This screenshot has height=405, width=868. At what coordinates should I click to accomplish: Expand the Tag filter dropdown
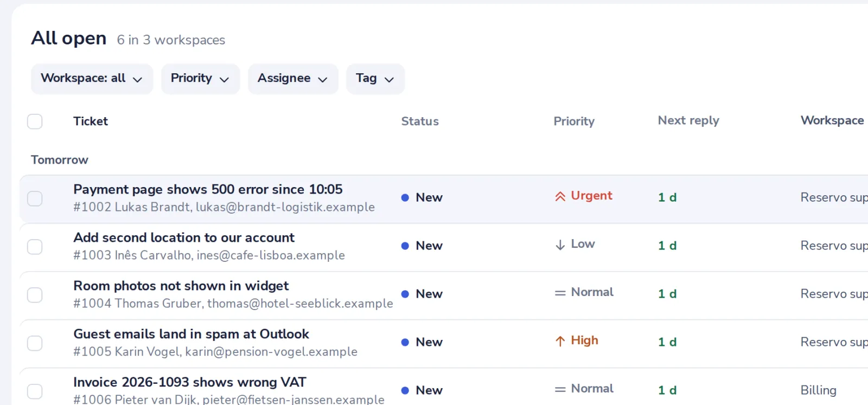click(x=375, y=79)
